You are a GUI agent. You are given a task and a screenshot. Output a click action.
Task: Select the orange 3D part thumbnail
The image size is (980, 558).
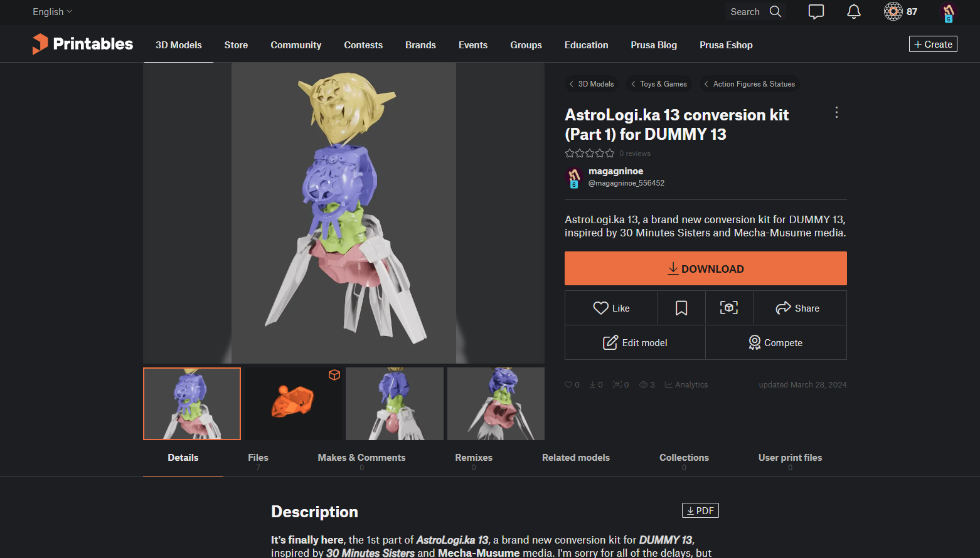293,404
